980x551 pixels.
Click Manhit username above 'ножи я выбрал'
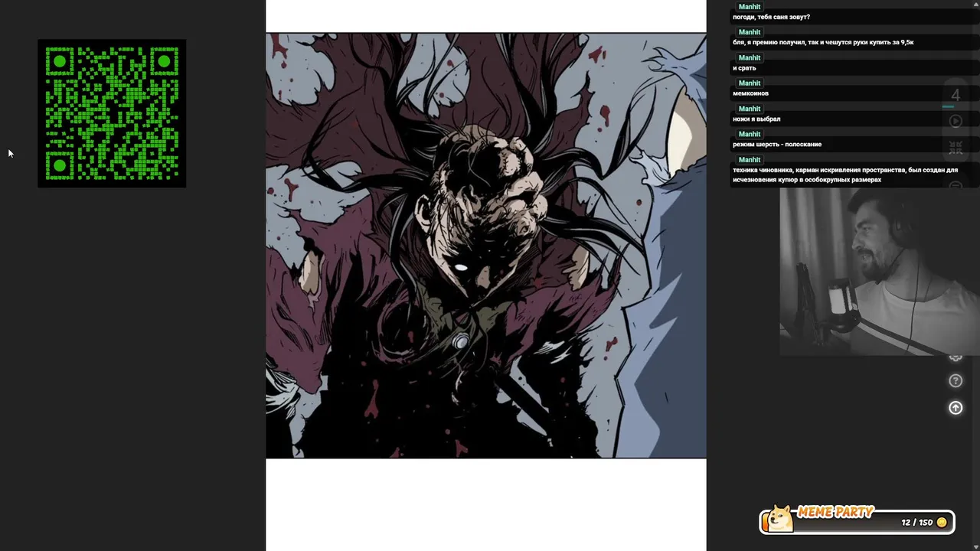(750, 109)
